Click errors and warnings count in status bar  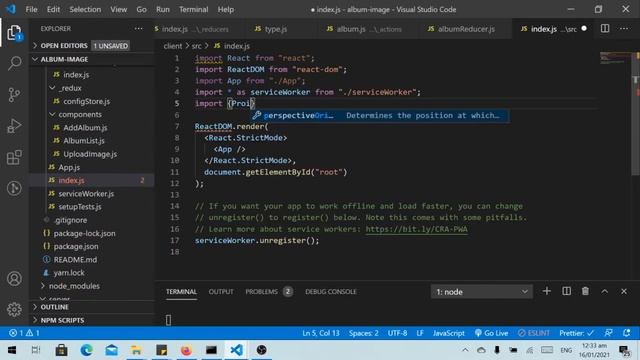click(x=24, y=333)
